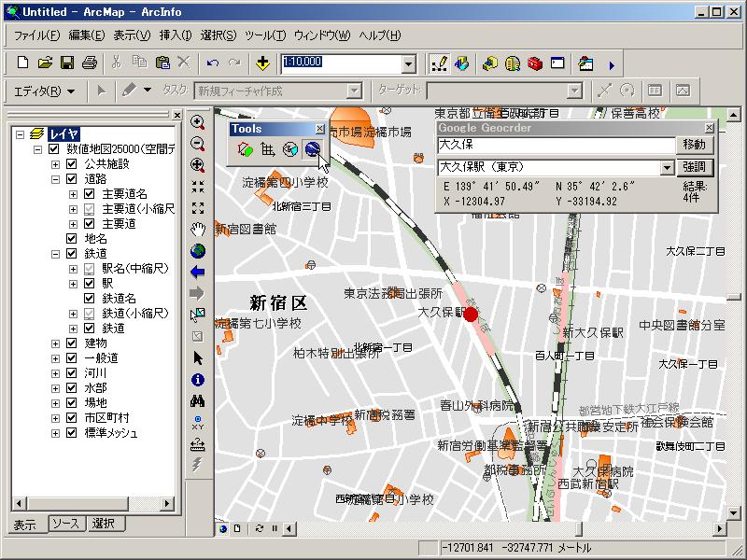Open the ファイル(F) menu
This screenshot has width=747, height=560.
click(x=36, y=35)
